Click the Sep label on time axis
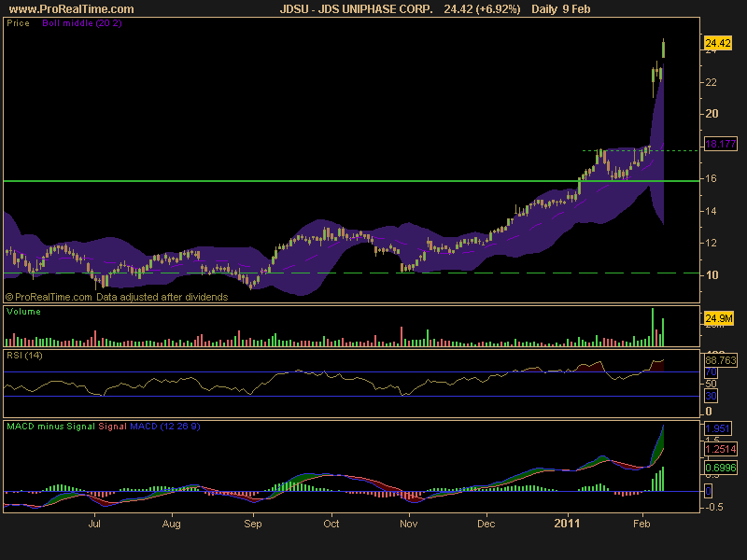 pyautogui.click(x=253, y=524)
